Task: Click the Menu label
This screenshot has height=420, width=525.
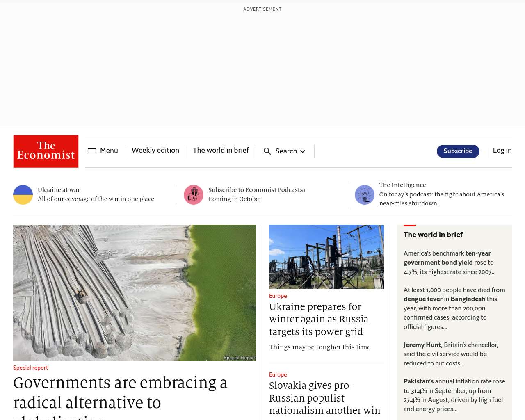Action: click(x=109, y=151)
